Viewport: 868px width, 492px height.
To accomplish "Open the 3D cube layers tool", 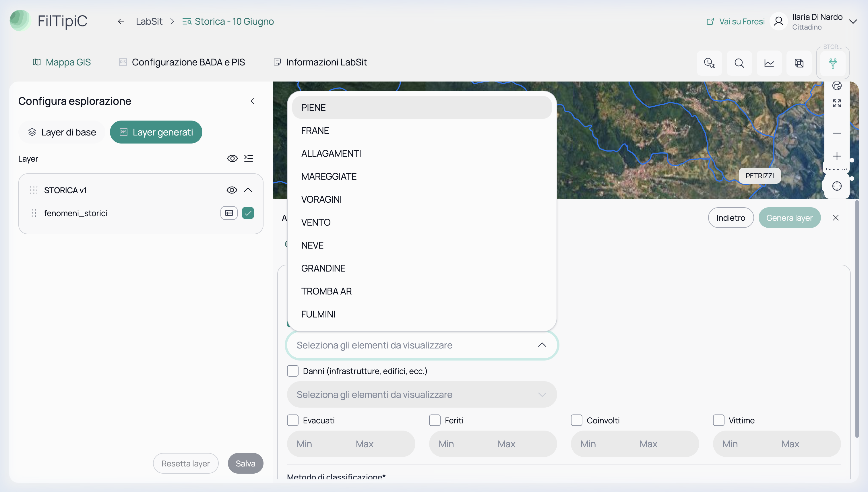I will 799,63.
